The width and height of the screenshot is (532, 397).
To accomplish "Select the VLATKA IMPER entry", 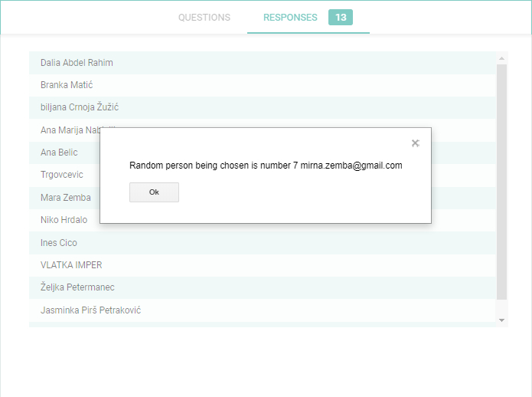I will coord(71,265).
